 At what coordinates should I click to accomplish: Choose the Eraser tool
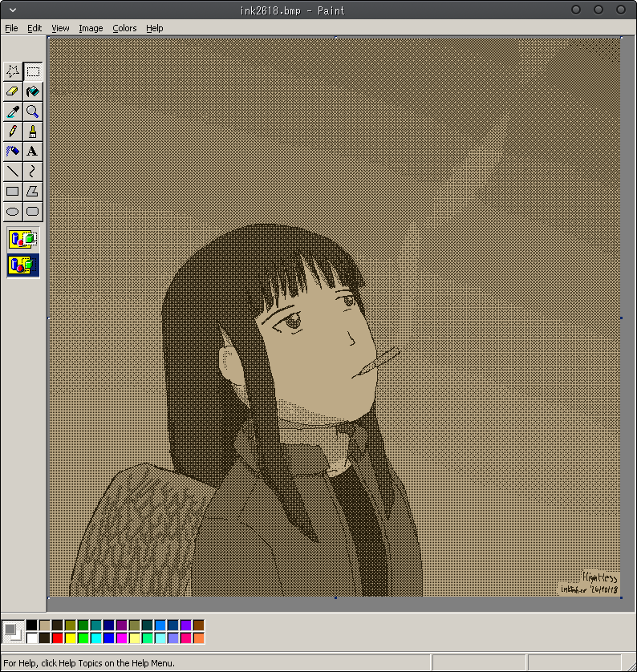click(x=13, y=91)
